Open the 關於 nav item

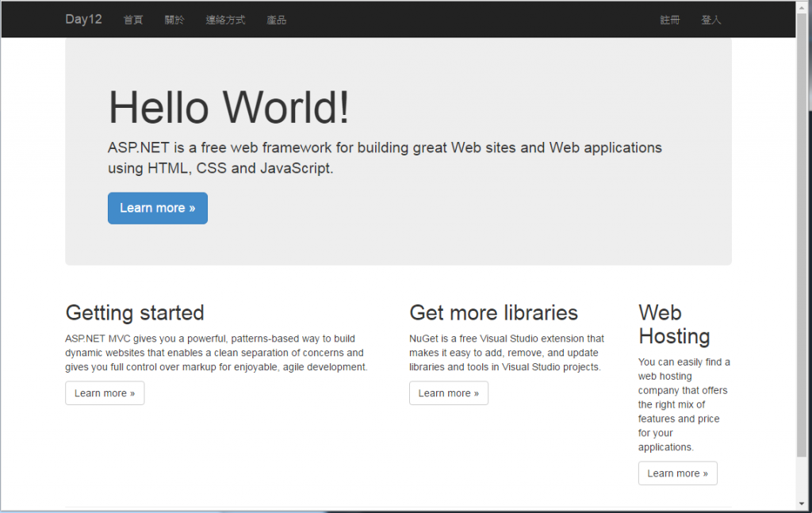click(174, 20)
